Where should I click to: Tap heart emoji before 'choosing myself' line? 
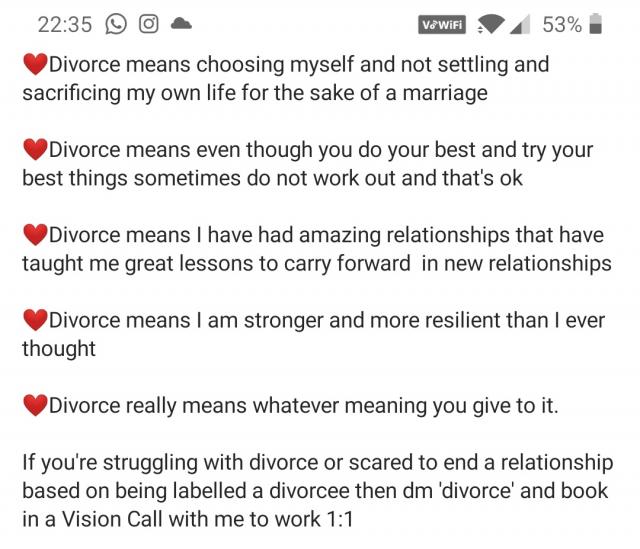point(36,64)
